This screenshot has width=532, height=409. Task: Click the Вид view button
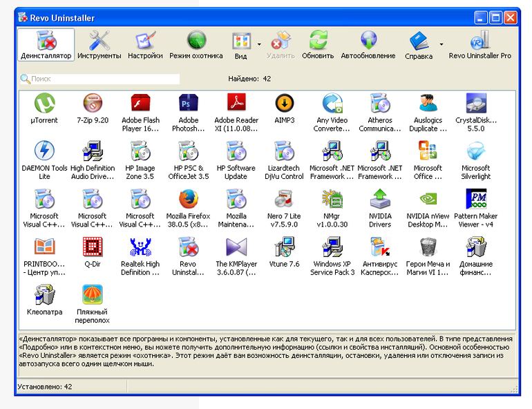click(241, 45)
